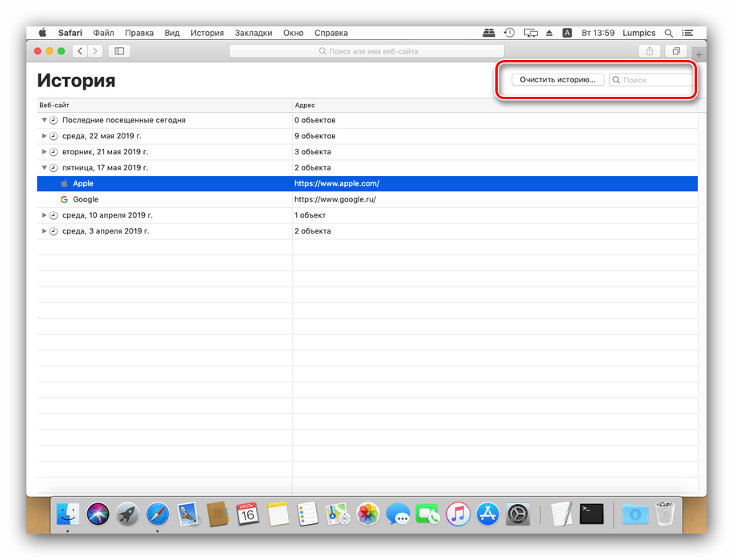Click the Safari address bar
Viewport: 733px width, 560px height.
click(366, 51)
